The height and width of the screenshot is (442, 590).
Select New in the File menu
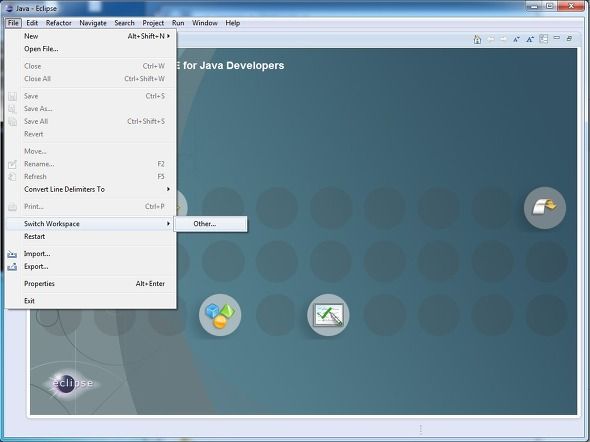91,36
